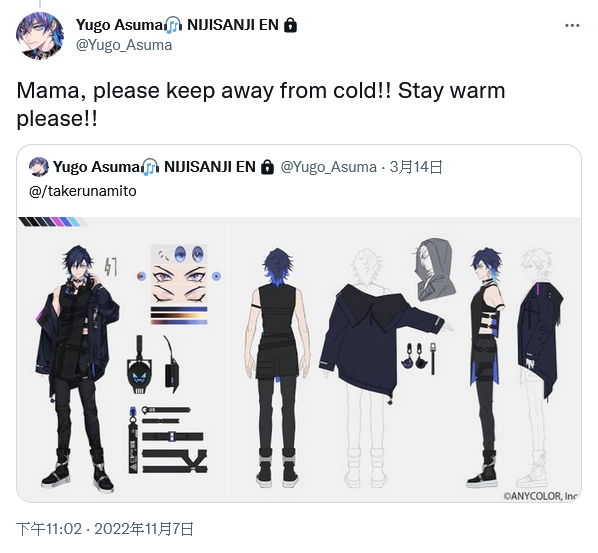
Task: Click the padlock icon in quoted tweet header
Action: click(267, 167)
